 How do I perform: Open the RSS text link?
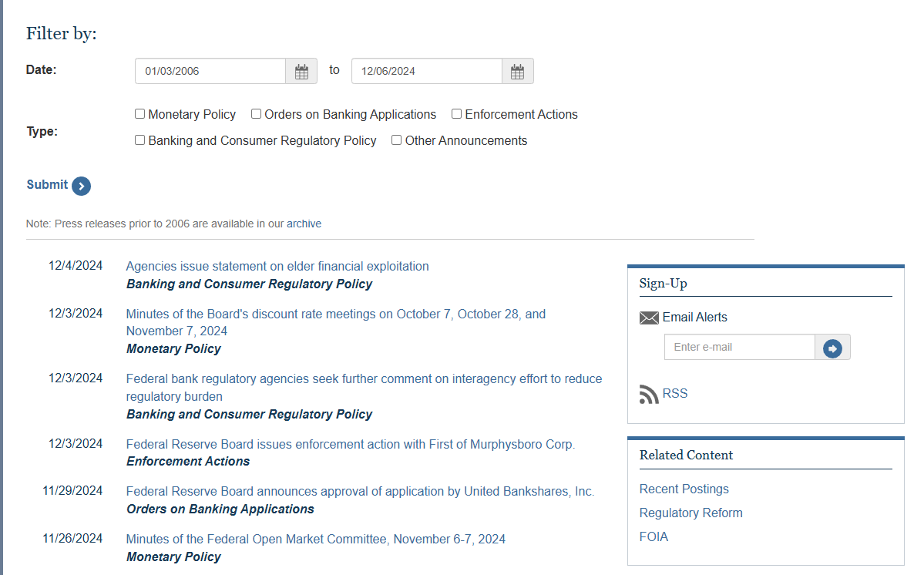[675, 394]
